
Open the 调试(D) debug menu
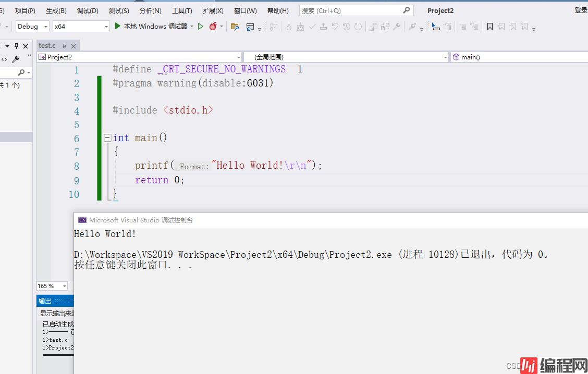click(88, 10)
